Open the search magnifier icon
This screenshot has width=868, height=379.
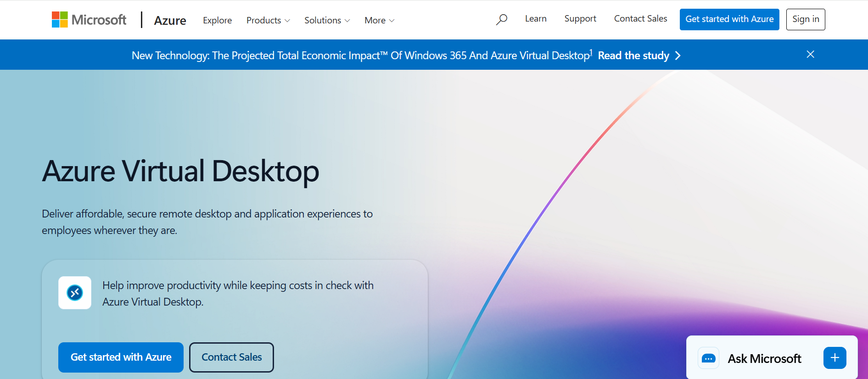coord(502,19)
